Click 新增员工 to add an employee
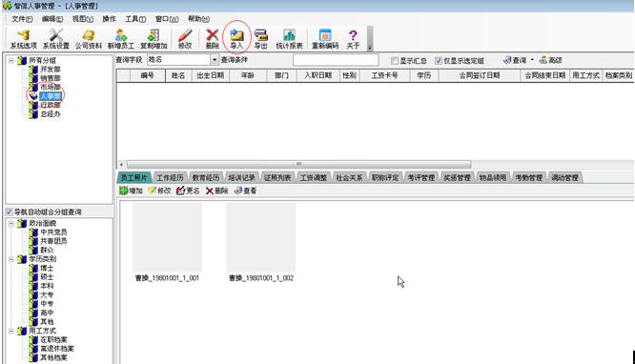The image size is (635, 364). click(x=121, y=39)
